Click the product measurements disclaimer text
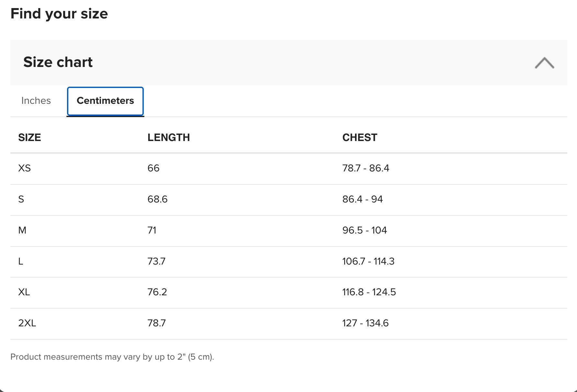577x392 pixels. pos(112,357)
